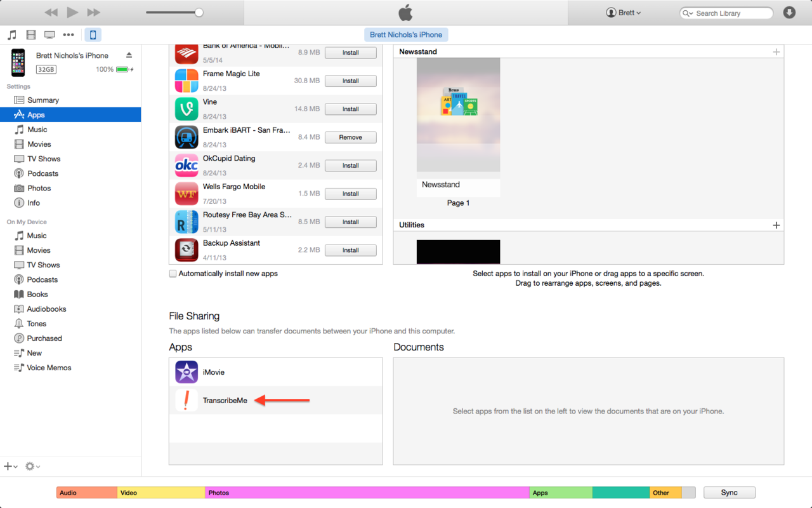Viewport: 812px width, 508px height.
Task: Select TranscribeMe in File Sharing apps
Action: click(x=225, y=401)
